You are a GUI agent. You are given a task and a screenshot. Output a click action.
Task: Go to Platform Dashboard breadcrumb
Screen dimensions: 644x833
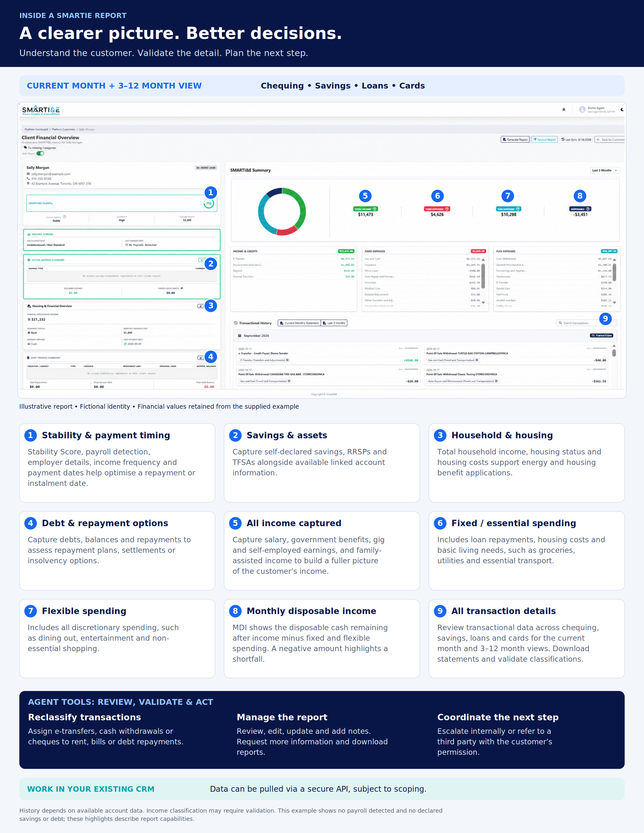tap(36, 129)
